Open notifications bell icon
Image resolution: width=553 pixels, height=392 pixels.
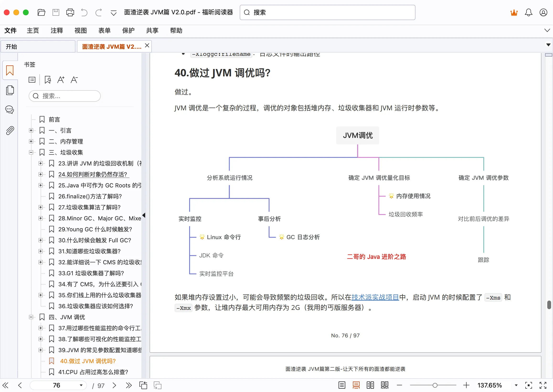point(528,12)
